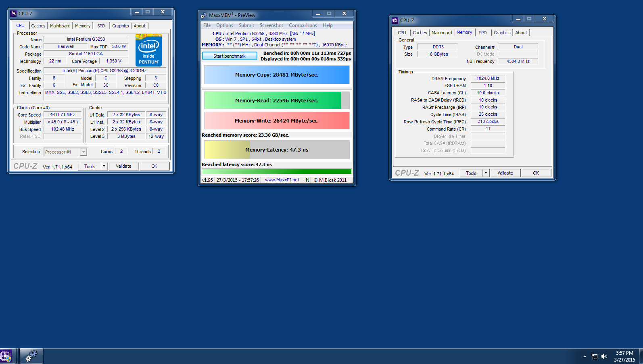Click CPU-Z title icon in left window
Image resolution: width=643 pixels, height=364 pixels.
pyautogui.click(x=13, y=13)
